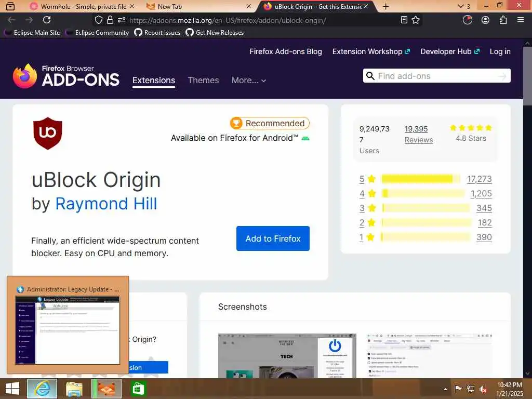Open Get New Releases bookmark

pyautogui.click(x=215, y=33)
